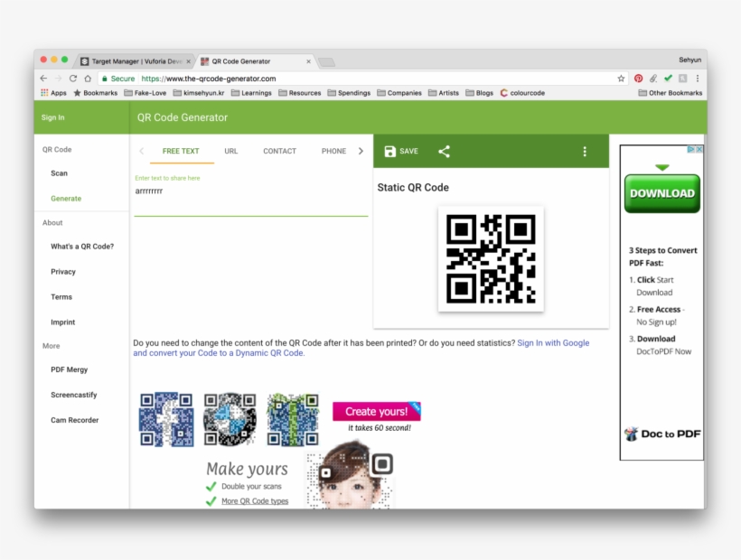Click Sign In in the green header
The height and width of the screenshot is (560, 741).
pos(53,117)
